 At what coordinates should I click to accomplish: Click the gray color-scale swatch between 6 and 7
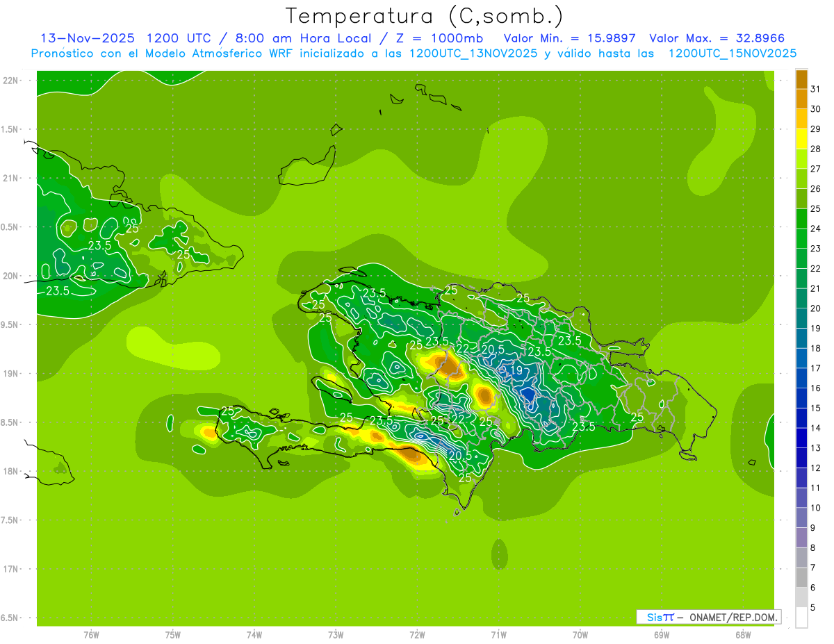[x=801, y=577]
